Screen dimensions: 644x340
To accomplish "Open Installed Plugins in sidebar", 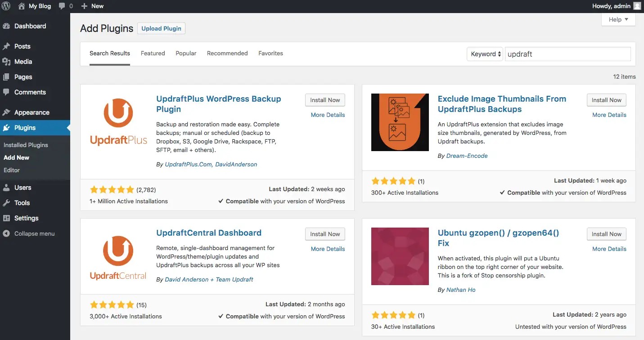I will tap(26, 145).
